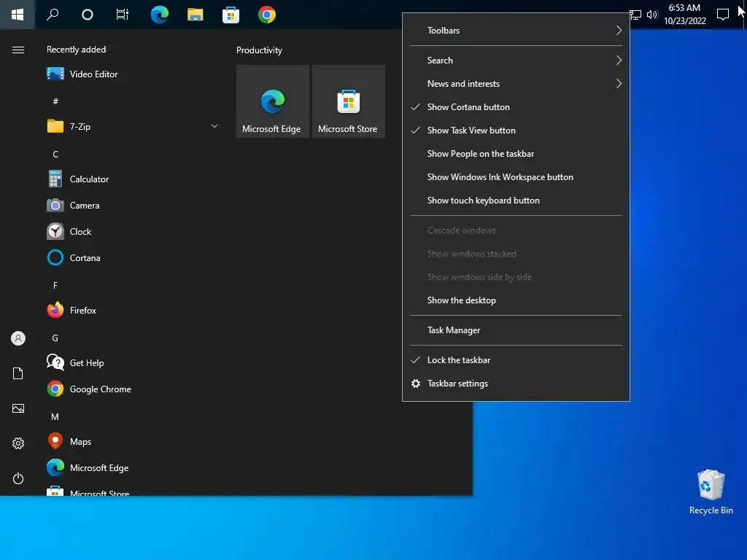Open Task View from taskbar

123,15
